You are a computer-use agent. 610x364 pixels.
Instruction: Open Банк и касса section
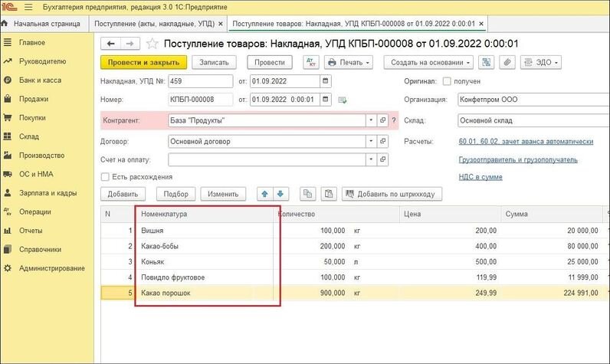40,80
